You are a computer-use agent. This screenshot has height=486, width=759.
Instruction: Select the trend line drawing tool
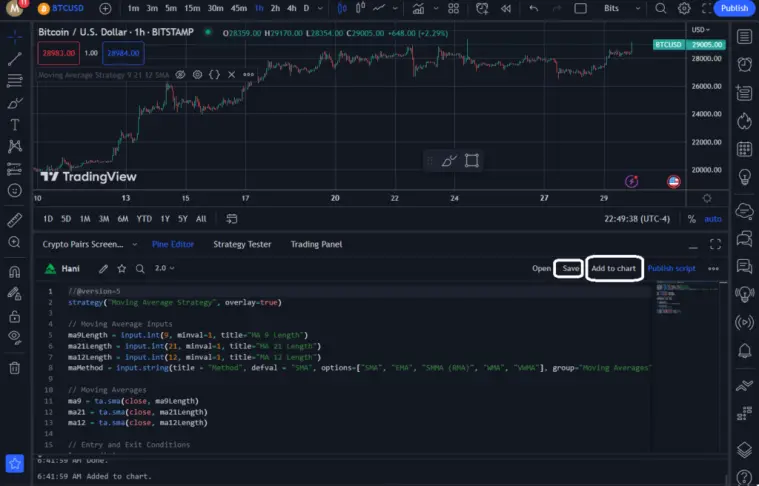(15, 59)
